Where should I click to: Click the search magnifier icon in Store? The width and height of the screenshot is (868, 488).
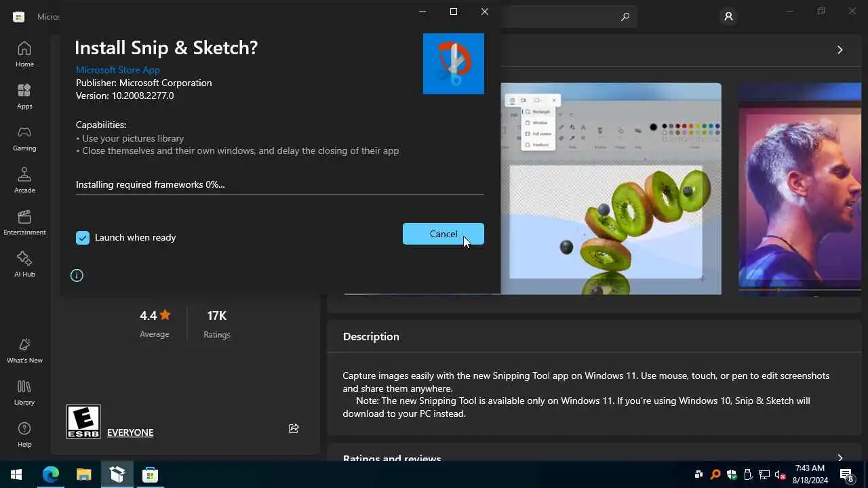coord(625,17)
